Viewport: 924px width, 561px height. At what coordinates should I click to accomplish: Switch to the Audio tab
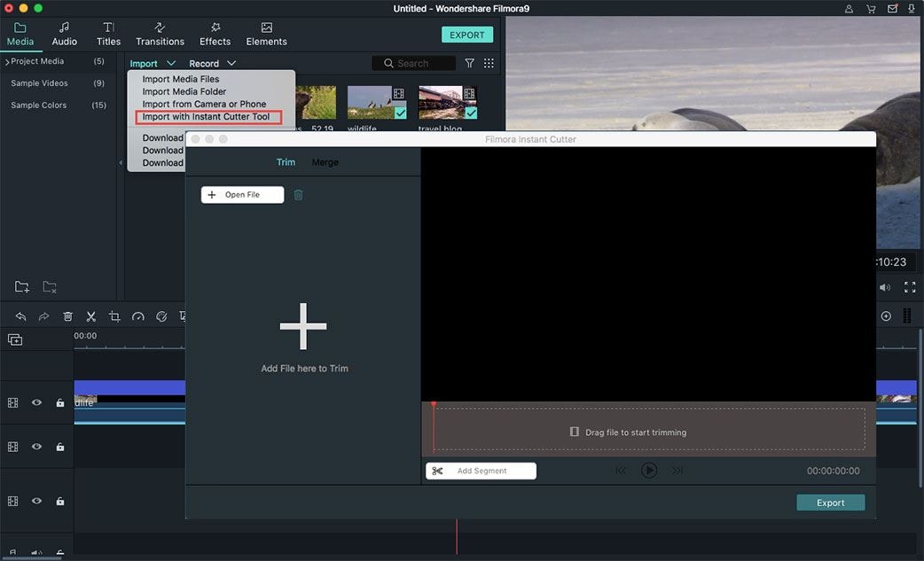pos(64,35)
